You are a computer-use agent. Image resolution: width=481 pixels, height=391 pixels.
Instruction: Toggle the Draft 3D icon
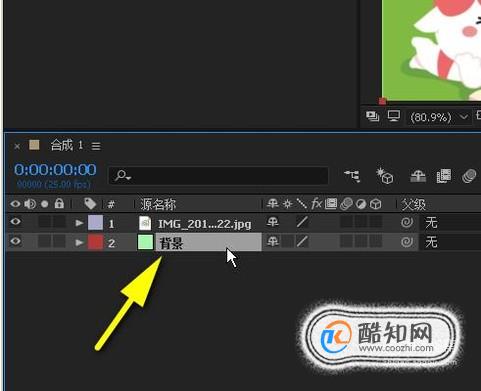point(384,175)
